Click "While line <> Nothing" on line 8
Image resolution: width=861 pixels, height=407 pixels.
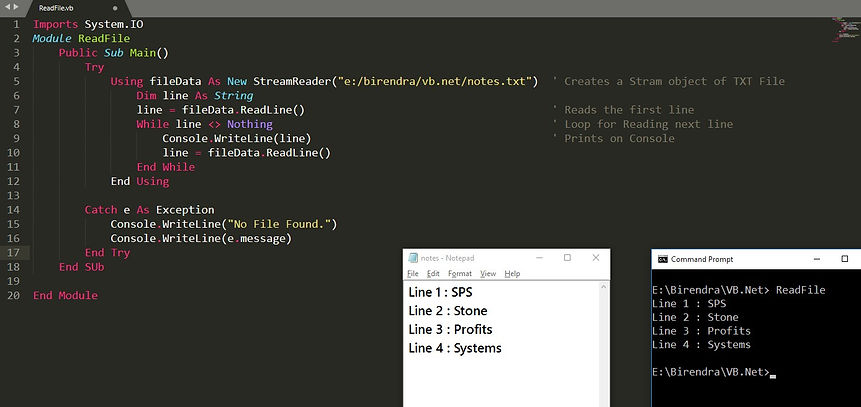coord(204,124)
